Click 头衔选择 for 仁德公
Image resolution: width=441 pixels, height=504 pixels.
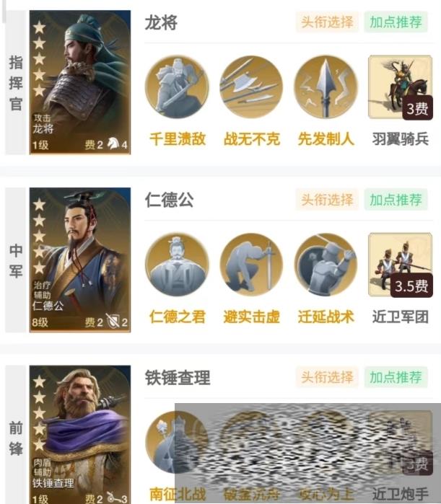[327, 200]
